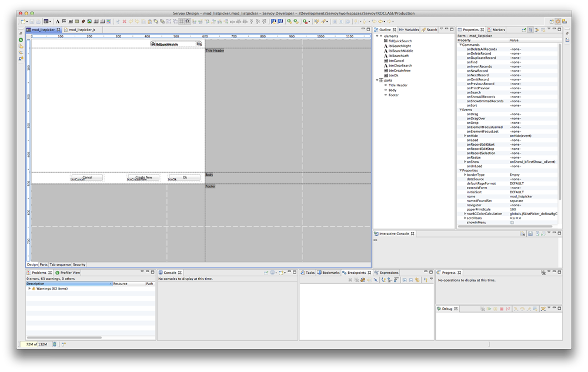588x372 pixels.
Task: Click the onHide(event) property value
Action: [x=520, y=136]
